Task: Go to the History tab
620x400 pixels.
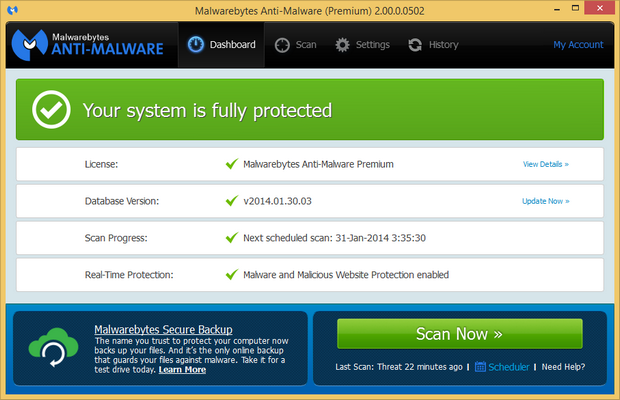Action: pos(433,45)
